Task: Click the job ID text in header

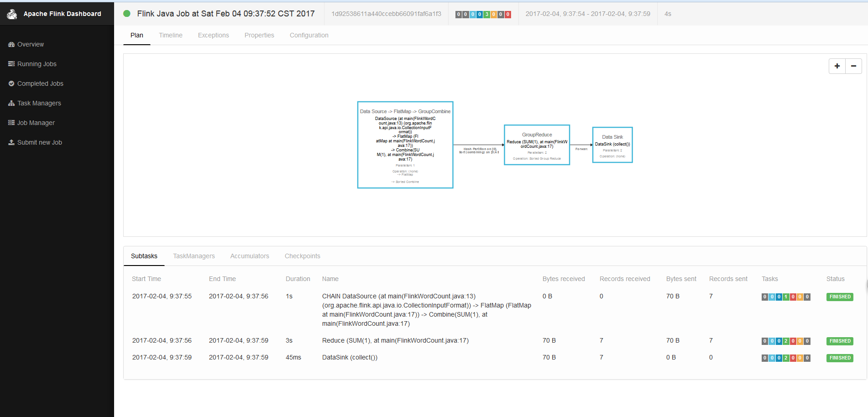Action: (x=386, y=14)
